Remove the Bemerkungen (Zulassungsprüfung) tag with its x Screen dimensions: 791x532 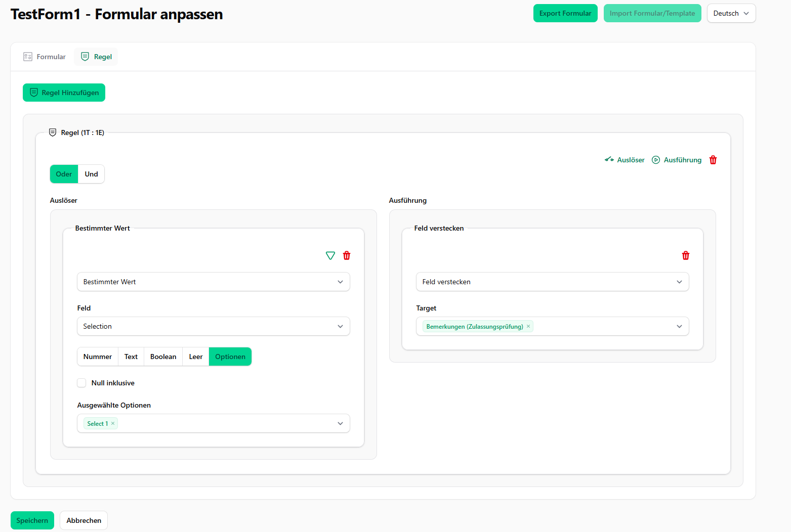click(528, 326)
